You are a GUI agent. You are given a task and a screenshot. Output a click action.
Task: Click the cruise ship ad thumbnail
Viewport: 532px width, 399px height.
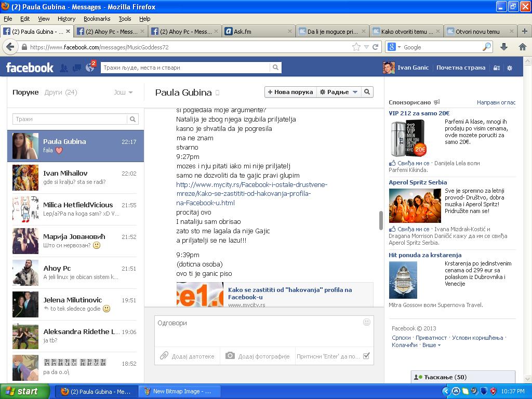pyautogui.click(x=403, y=280)
